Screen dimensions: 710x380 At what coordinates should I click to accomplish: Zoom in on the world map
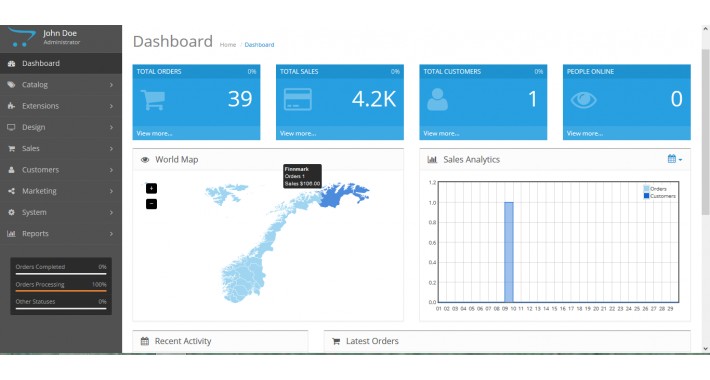click(x=151, y=188)
